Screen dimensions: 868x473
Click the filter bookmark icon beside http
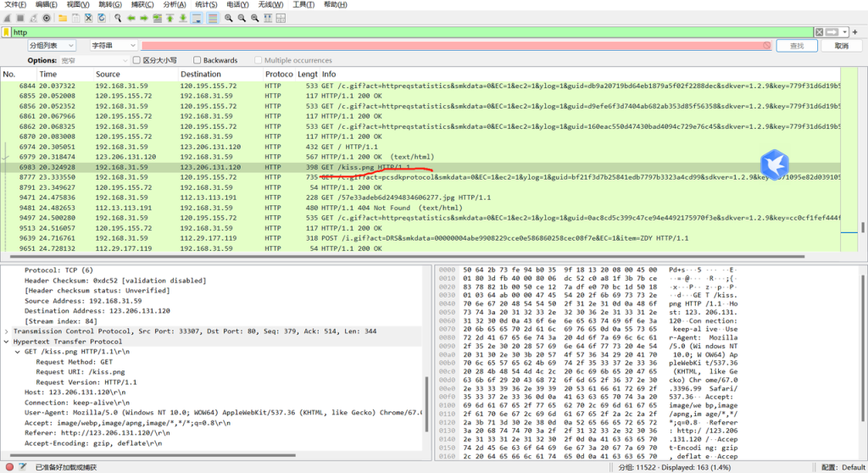pyautogui.click(x=7, y=32)
